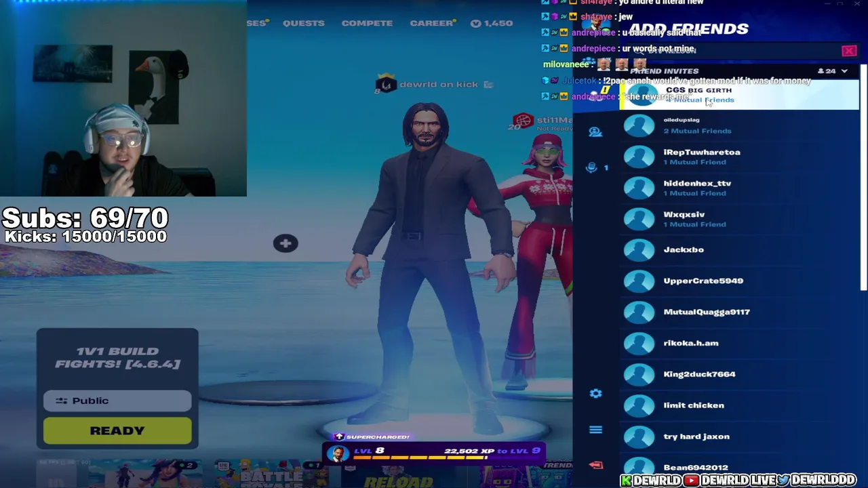
Task: Open the COMPETE tab
Action: coord(367,23)
